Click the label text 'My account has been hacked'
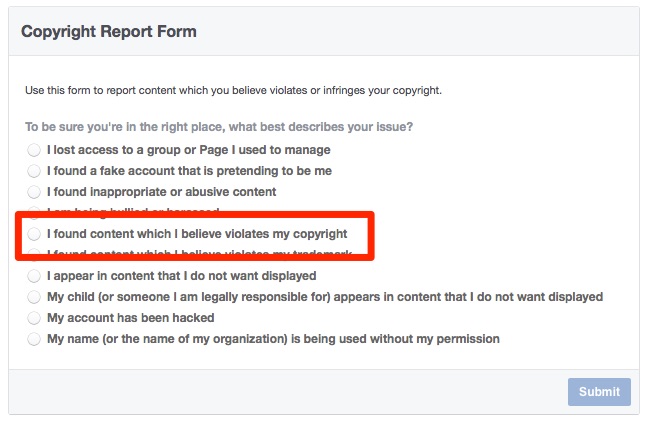Viewport: 646px width, 422px height. pyautogui.click(x=130, y=318)
